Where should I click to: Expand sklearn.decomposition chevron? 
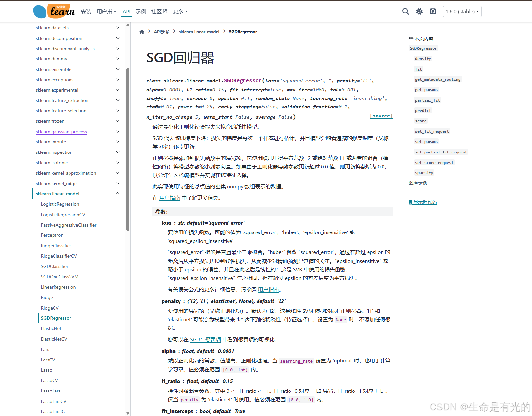pos(118,38)
